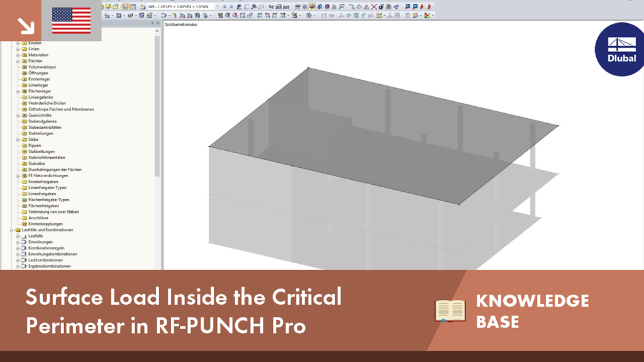The image size is (644, 362).
Task: Click the US flag language icon
Action: pyautogui.click(x=72, y=21)
